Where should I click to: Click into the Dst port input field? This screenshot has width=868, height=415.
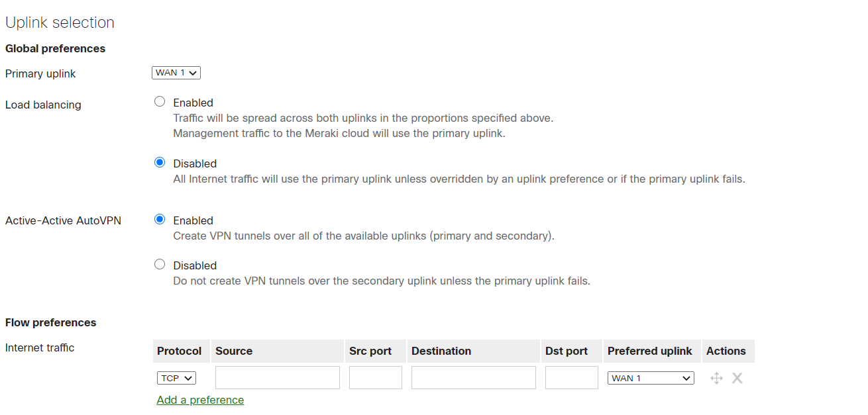571,377
